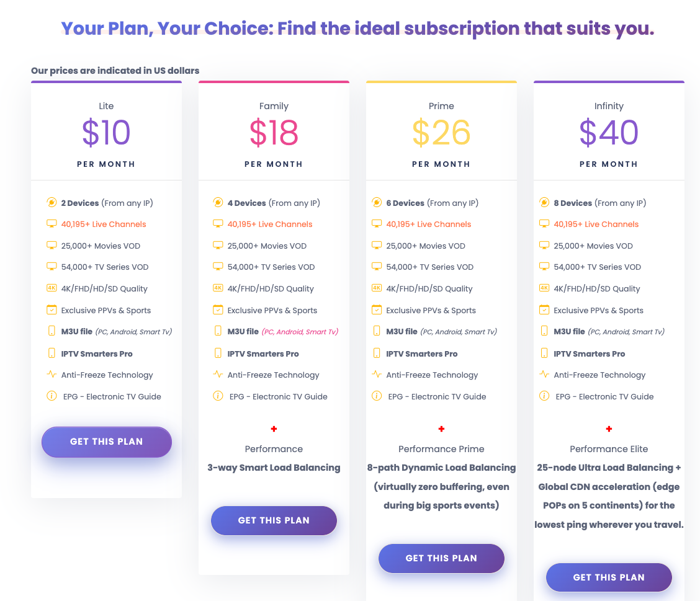This screenshot has height=601, width=700.
Task: Click the calendar icon beside Prime's Exclusive PPVs
Action: [x=377, y=309]
